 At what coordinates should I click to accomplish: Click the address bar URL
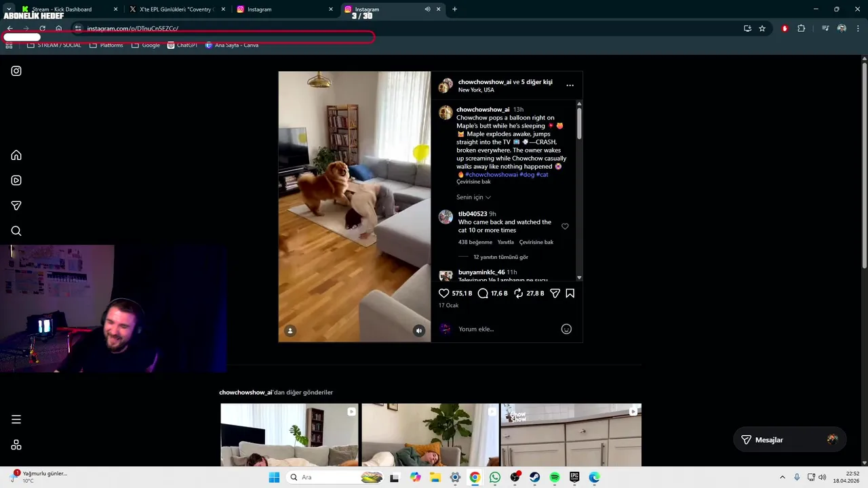pos(133,28)
